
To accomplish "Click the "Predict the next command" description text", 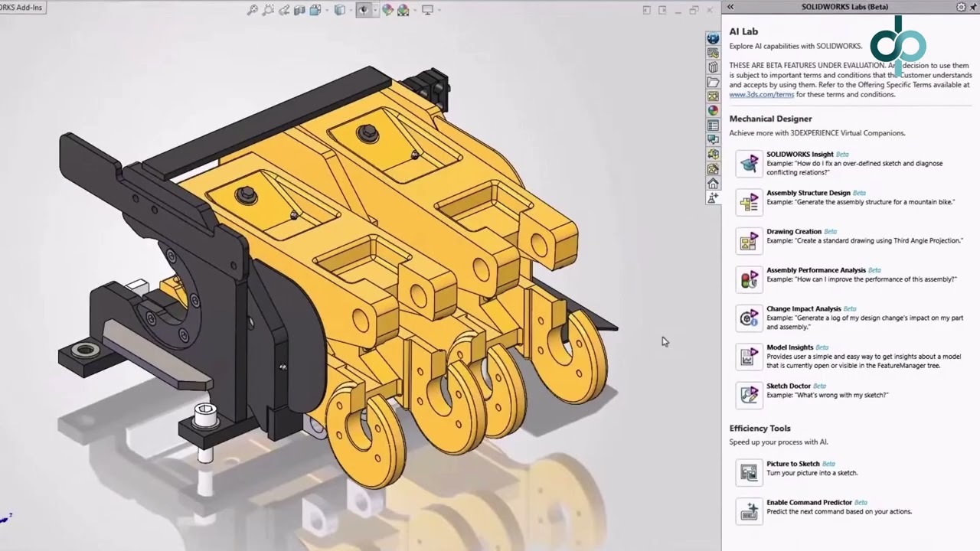I will (x=839, y=511).
